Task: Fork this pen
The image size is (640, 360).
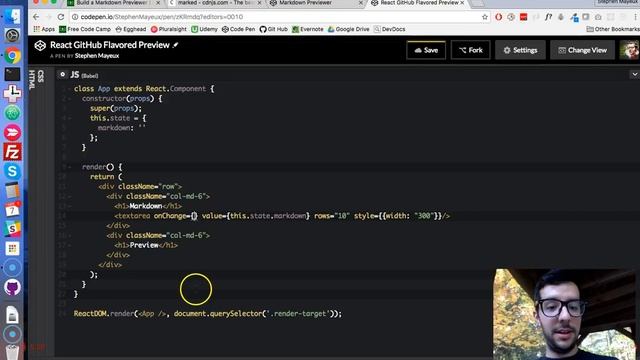Action: 471,50
